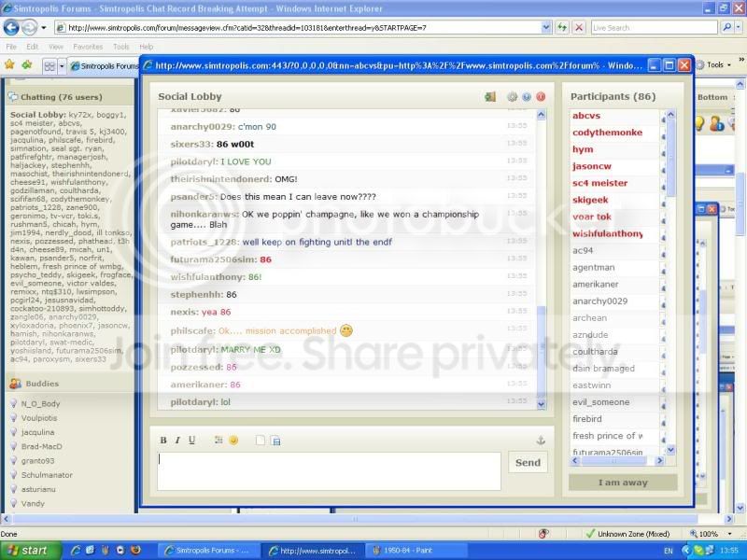Switch to http://www.simtropol... taskbar button

313,551
